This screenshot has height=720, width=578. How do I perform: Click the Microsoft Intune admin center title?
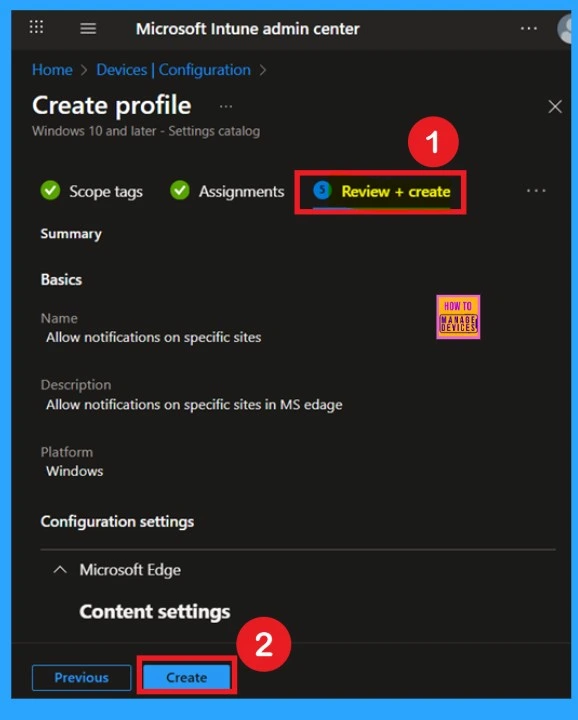tap(247, 29)
